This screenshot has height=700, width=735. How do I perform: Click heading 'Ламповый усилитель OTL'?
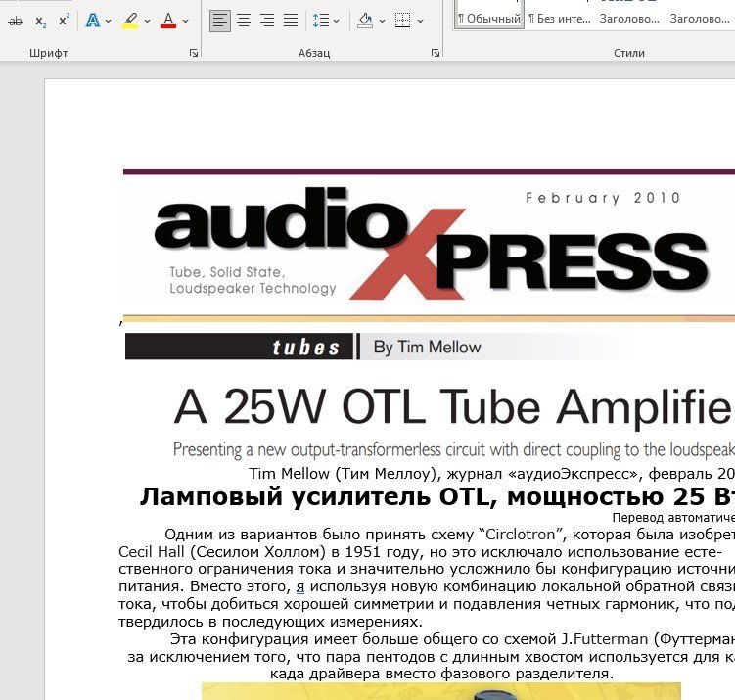coord(321,496)
